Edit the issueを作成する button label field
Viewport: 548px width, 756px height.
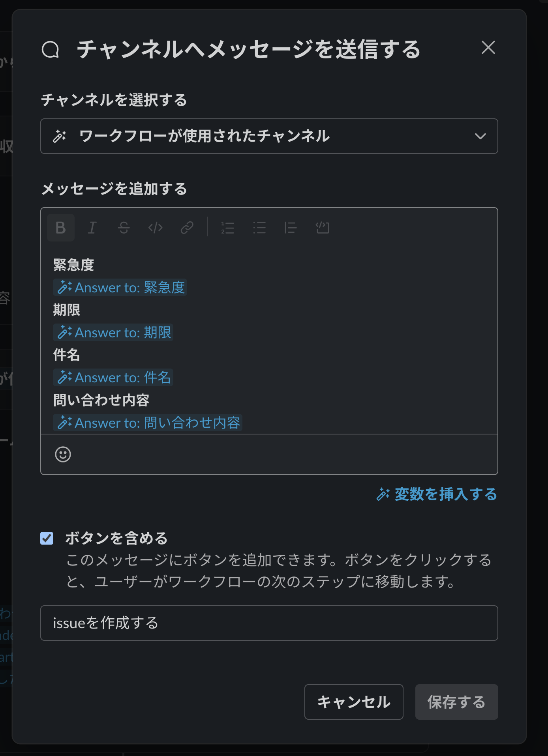(269, 623)
